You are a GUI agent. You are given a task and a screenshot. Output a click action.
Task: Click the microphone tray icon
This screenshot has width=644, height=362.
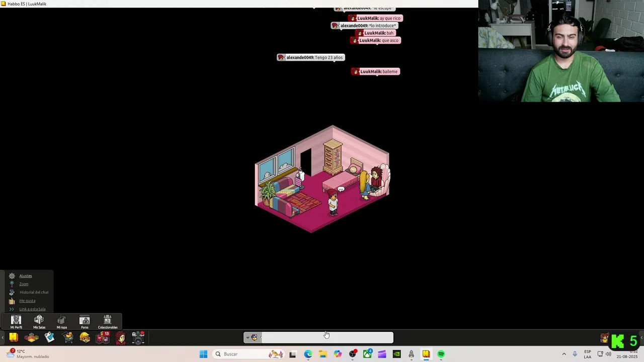coord(575,354)
